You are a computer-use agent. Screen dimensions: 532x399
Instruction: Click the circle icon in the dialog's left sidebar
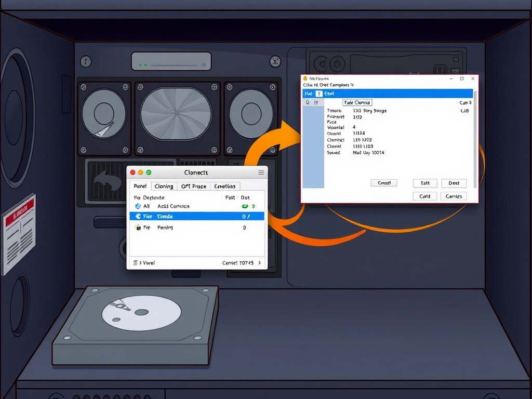[x=308, y=102]
